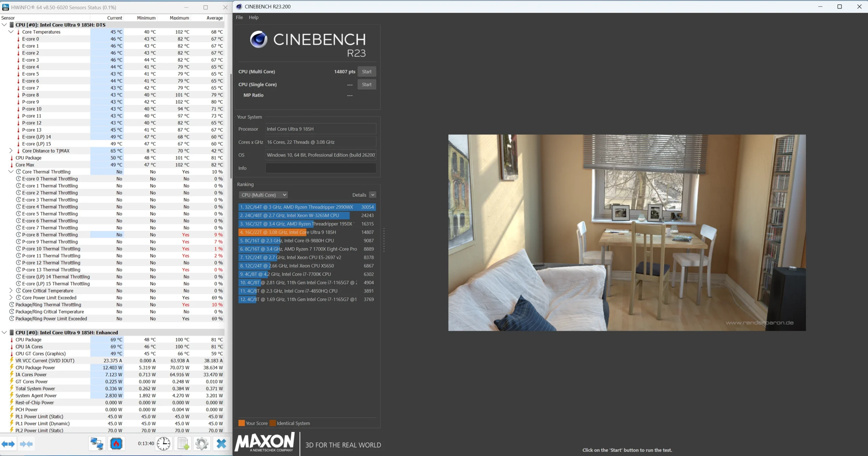Expand the Core Power Limit Exceeded node
Screen dimensions: 868x456
click(11, 298)
